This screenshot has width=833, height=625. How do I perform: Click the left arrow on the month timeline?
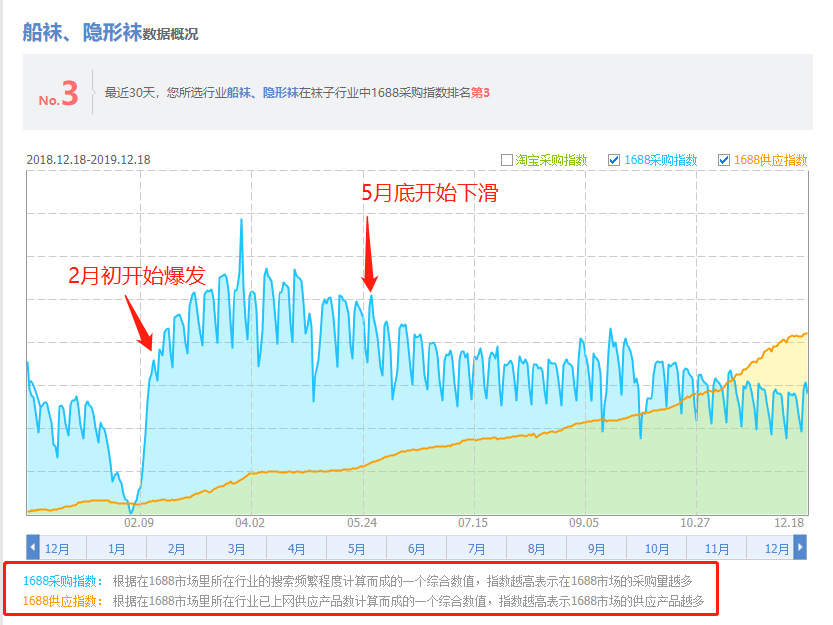33,548
